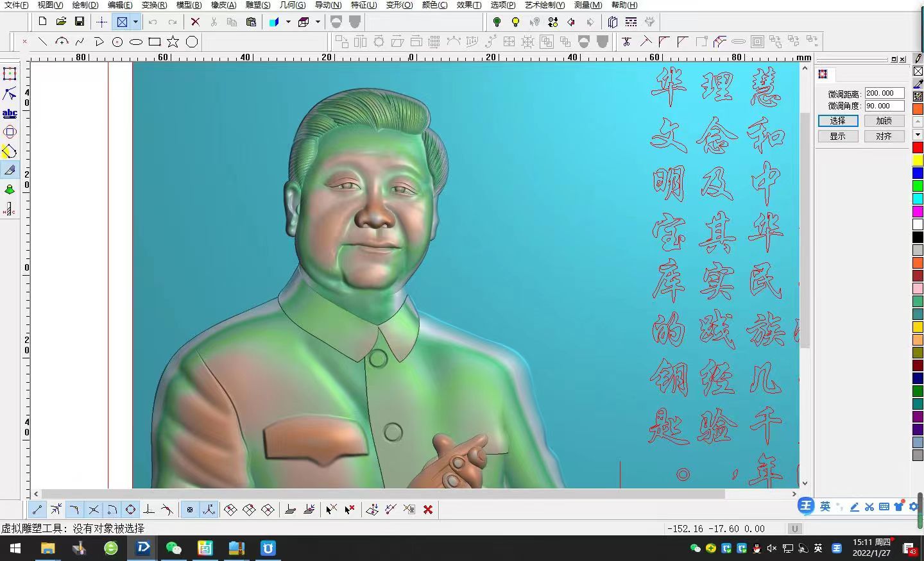The image size is (924, 561).
Task: Open WeChat from the taskbar
Action: (x=173, y=548)
